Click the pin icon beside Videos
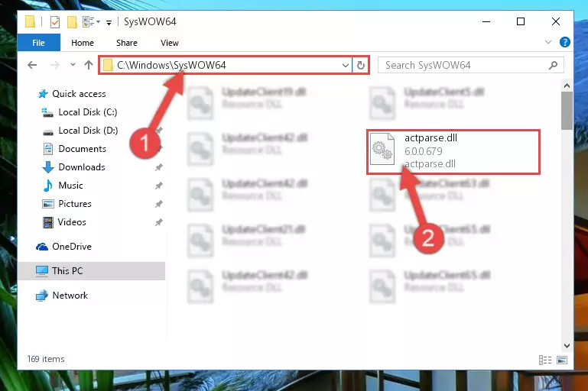Image resolution: width=588 pixels, height=391 pixels. pyautogui.click(x=159, y=222)
